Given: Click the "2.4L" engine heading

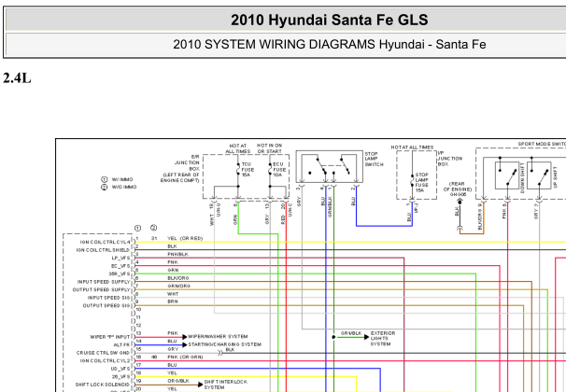Looking at the screenshot, I should [x=17, y=77].
